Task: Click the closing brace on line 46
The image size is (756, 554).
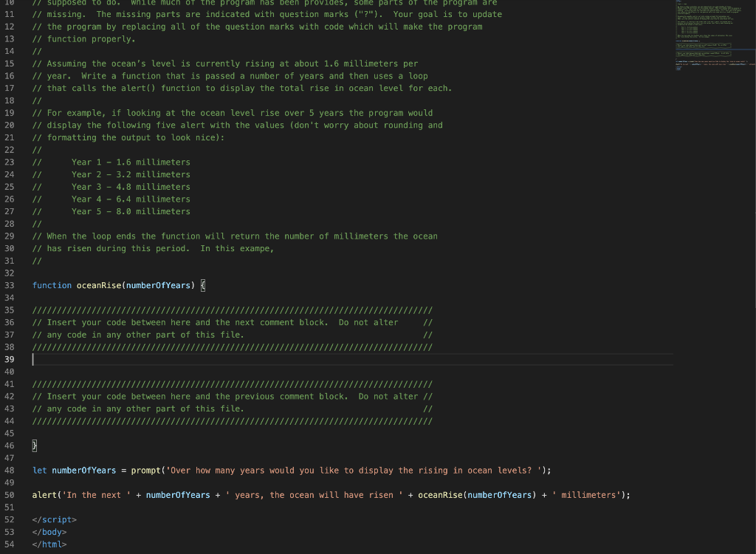Action: [34, 445]
